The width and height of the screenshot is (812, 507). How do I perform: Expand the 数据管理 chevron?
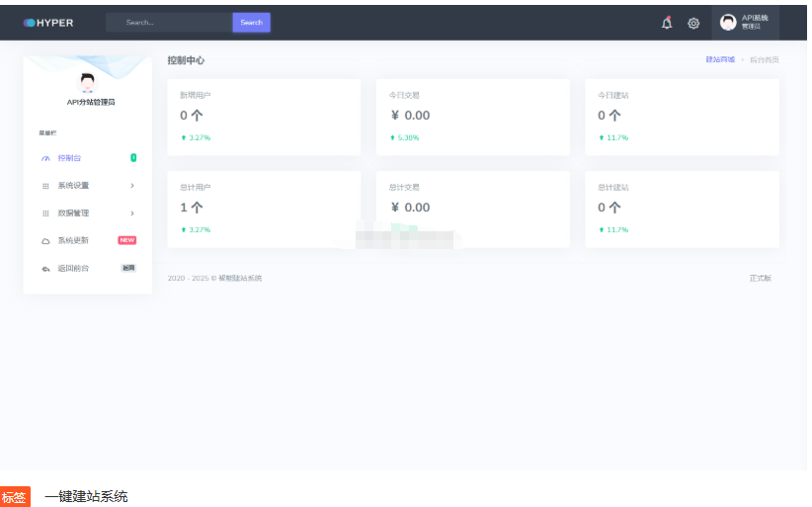click(132, 212)
